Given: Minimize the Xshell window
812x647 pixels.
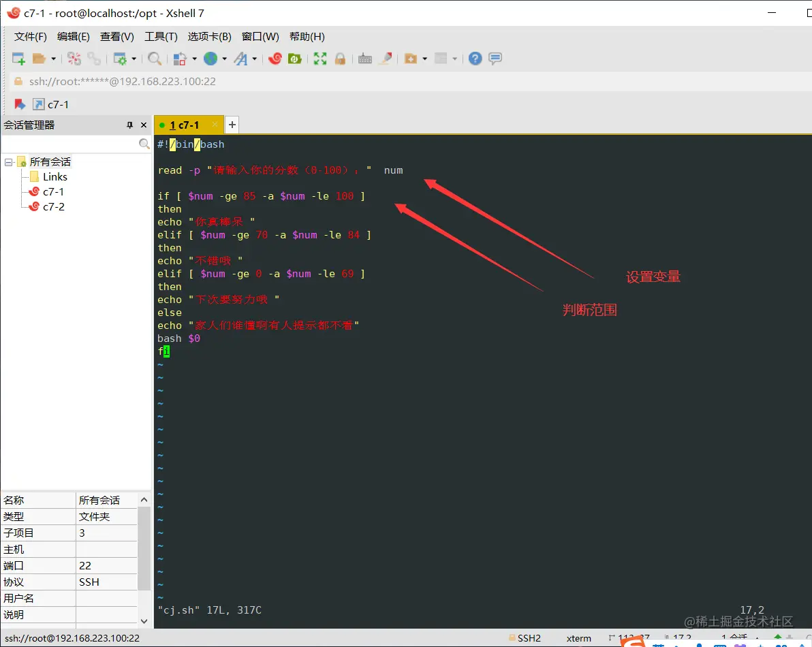Looking at the screenshot, I should pos(772,12).
